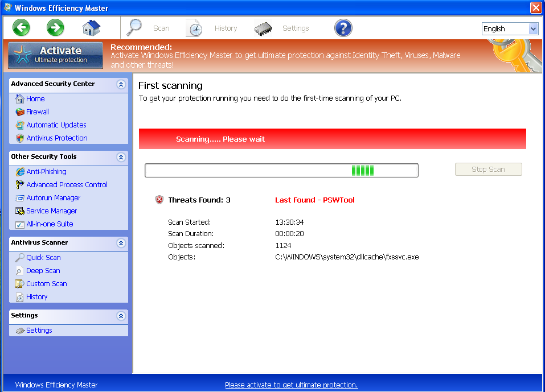Click the Service Manager icon
Image resolution: width=545 pixels, height=392 pixels.
click(x=20, y=211)
